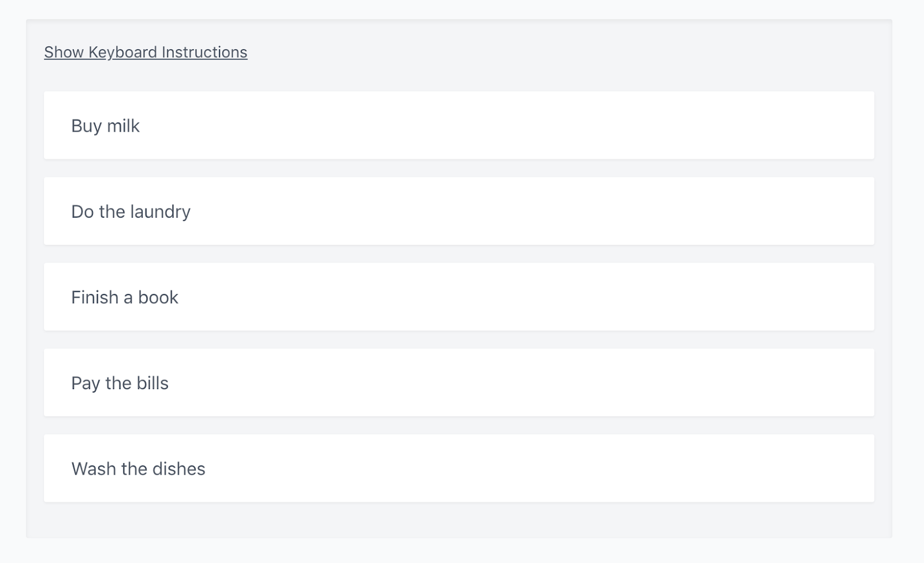
Task: Select the Finish a book item
Action: click(x=459, y=297)
